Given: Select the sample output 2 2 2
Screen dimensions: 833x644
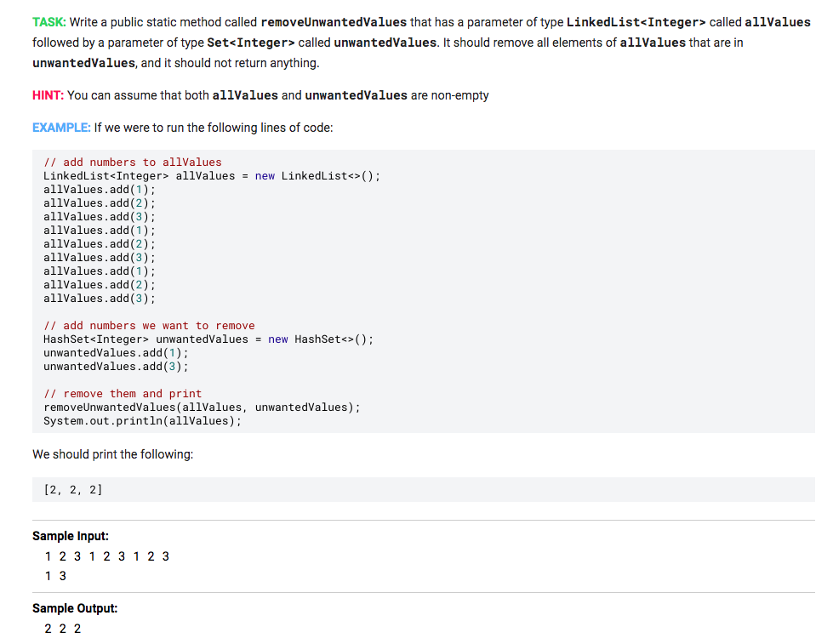Looking at the screenshot, I should 62,629.
